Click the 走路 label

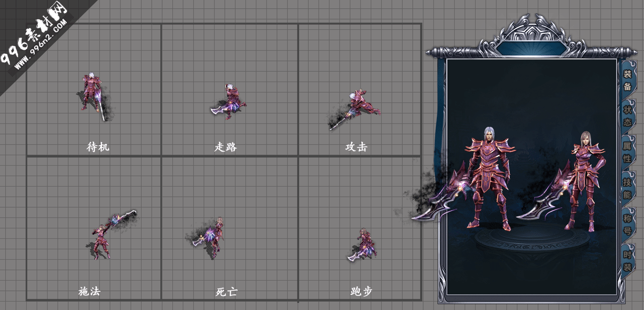[225, 147]
